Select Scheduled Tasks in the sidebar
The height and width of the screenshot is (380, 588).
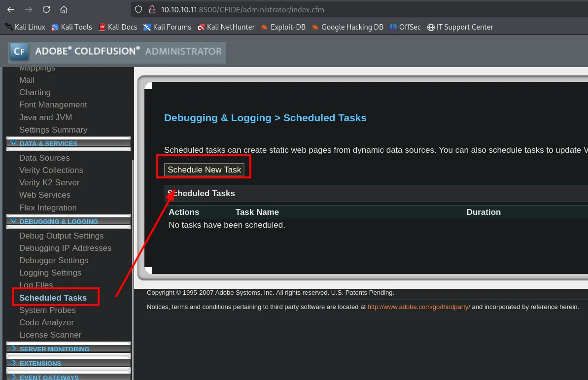pyautogui.click(x=53, y=298)
